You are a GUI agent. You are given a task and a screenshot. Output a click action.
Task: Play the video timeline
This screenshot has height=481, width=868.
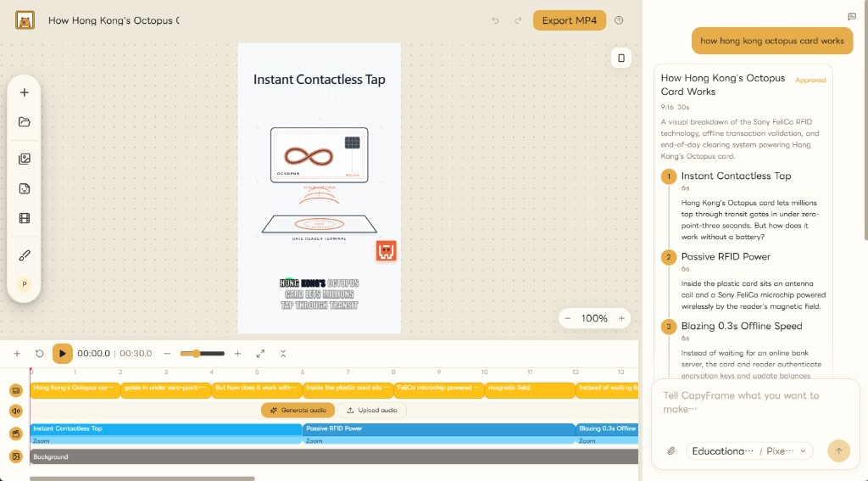tap(63, 354)
